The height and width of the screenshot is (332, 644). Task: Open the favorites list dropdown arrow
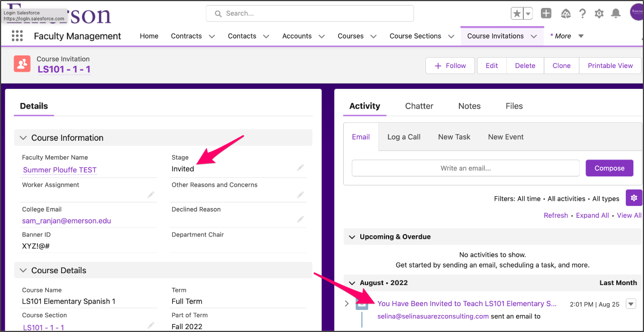tap(528, 14)
